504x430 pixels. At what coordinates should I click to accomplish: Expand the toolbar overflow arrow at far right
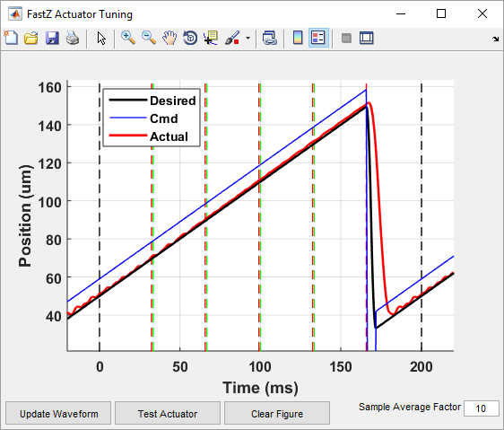point(495,39)
